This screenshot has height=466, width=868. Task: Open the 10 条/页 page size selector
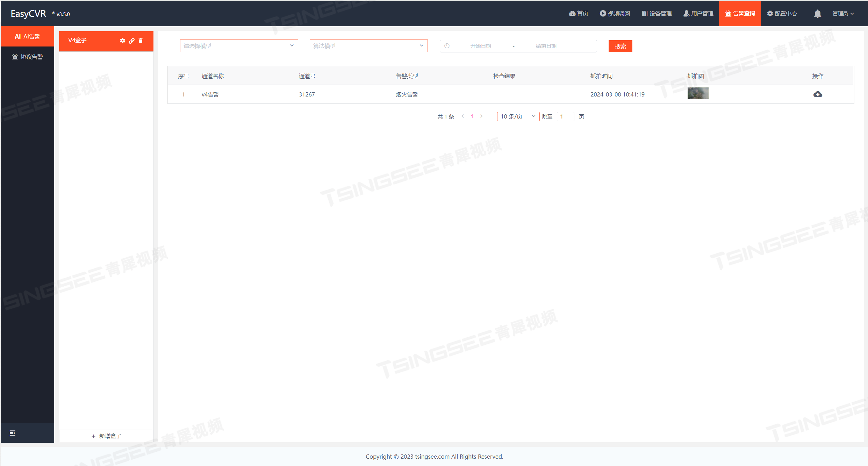(x=518, y=116)
